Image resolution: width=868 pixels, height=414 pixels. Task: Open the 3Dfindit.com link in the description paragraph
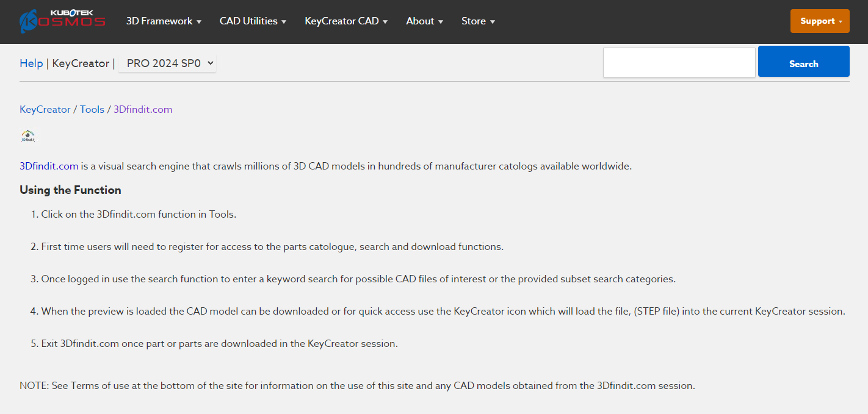pyautogui.click(x=49, y=166)
